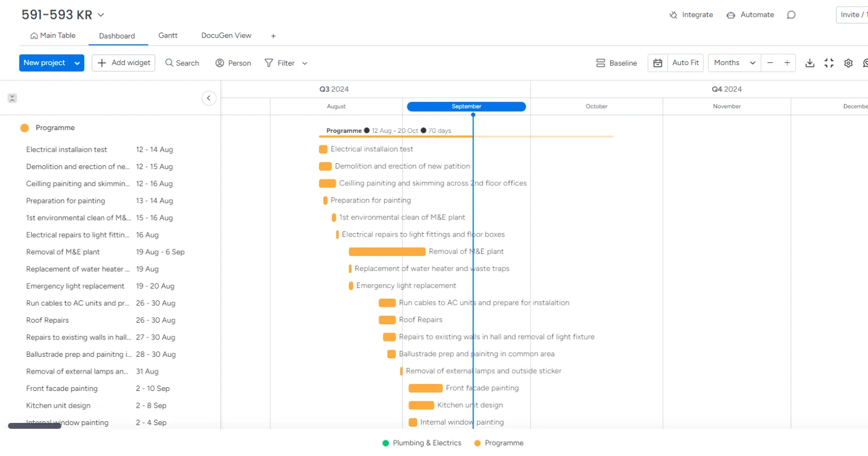868x456 pixels.
Task: Expand New project dropdown arrow
Action: (x=78, y=63)
